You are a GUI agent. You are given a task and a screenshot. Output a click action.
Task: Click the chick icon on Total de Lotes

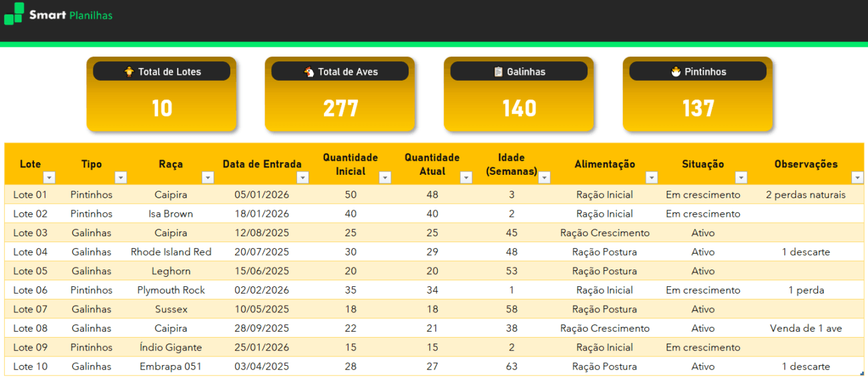point(130,71)
